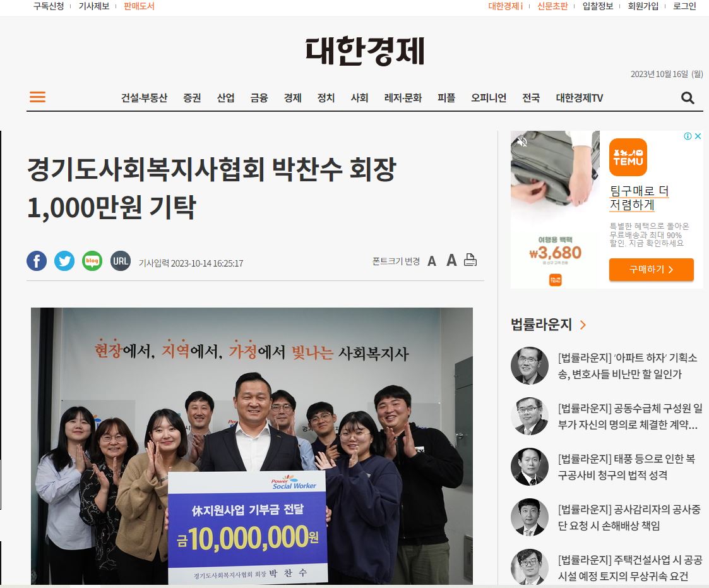Open 구독신청 link at top

tap(49, 6)
